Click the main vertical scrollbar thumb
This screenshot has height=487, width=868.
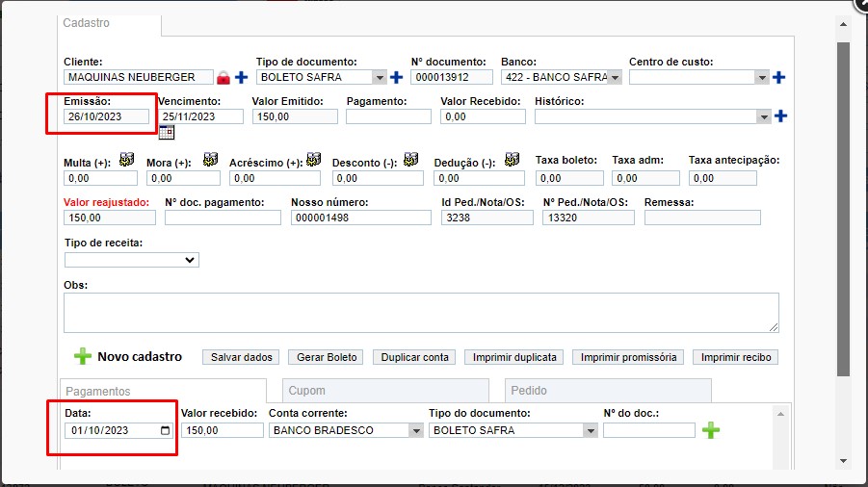pos(843,210)
